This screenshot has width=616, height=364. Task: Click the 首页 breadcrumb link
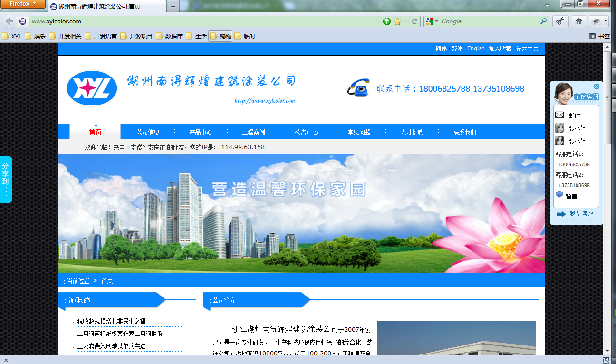point(107,281)
